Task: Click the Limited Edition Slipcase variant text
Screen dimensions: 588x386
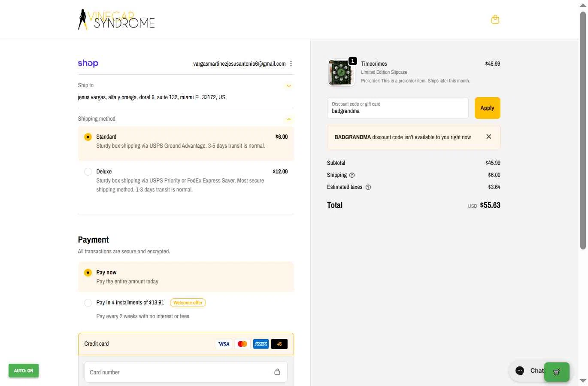Action: (384, 72)
